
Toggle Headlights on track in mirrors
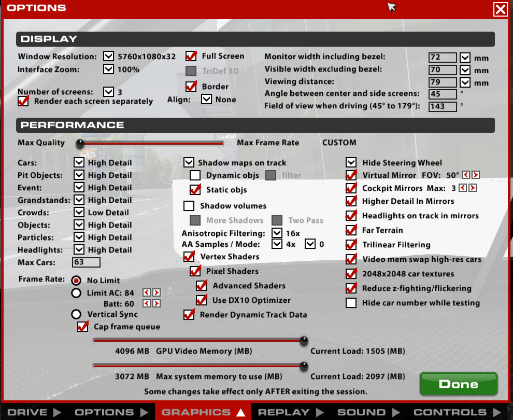click(351, 215)
